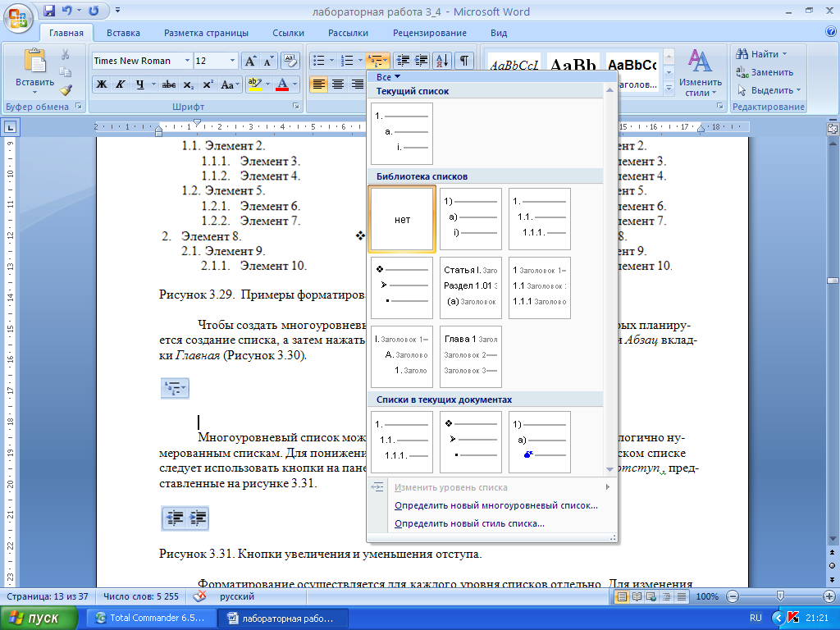
Task: Click the Office button
Action: (18, 18)
